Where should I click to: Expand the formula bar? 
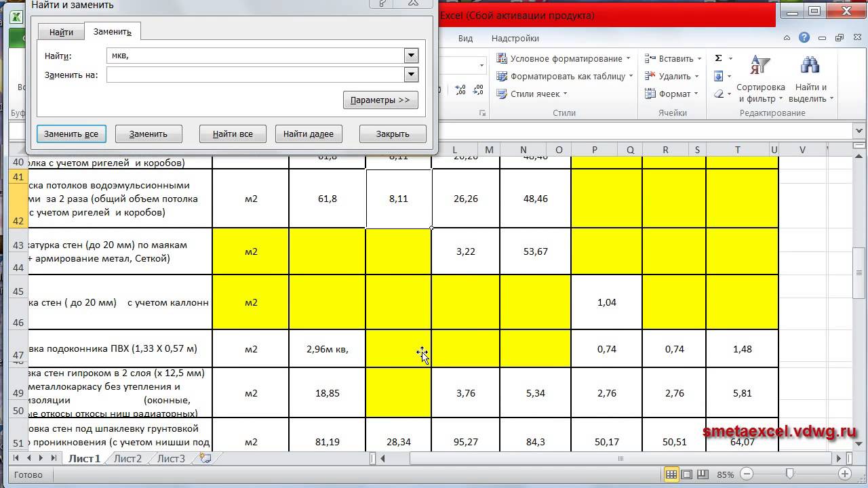[x=859, y=131]
